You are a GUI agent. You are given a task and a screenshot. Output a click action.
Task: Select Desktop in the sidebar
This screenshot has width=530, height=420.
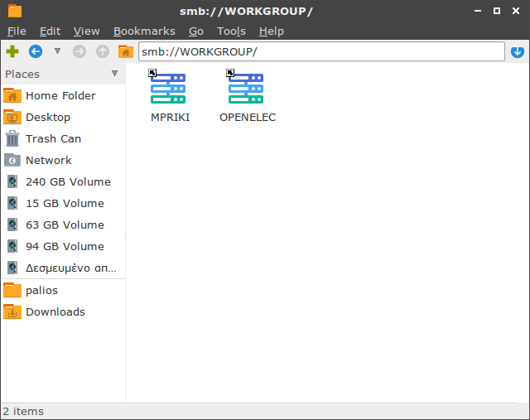click(63, 118)
